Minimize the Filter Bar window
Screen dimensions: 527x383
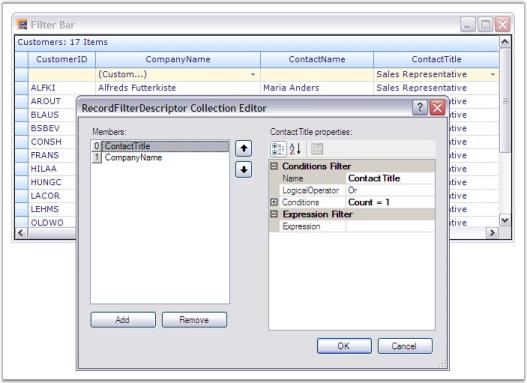click(x=468, y=25)
